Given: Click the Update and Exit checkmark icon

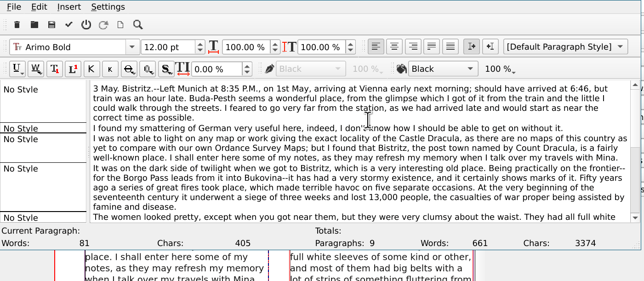Looking at the screenshot, I should pyautogui.click(x=69, y=25).
